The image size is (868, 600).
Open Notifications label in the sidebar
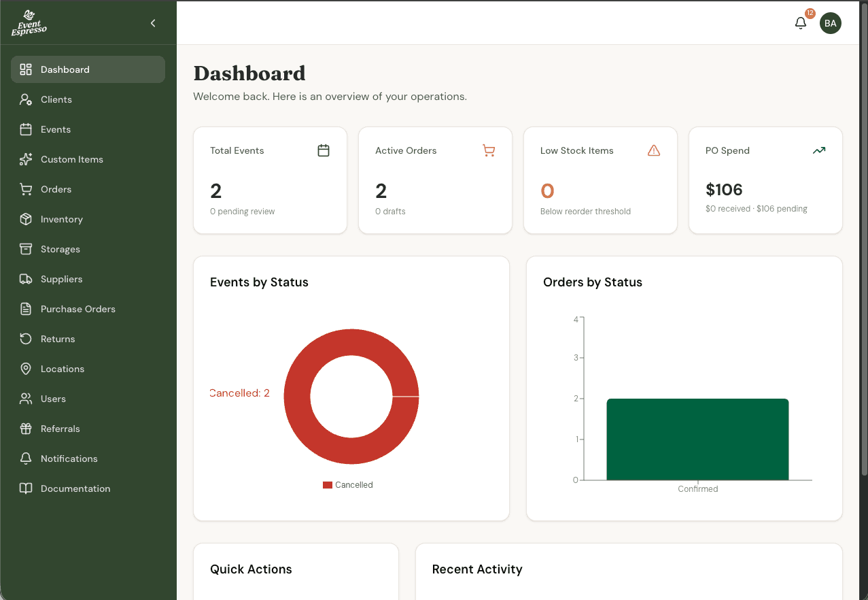pos(69,459)
